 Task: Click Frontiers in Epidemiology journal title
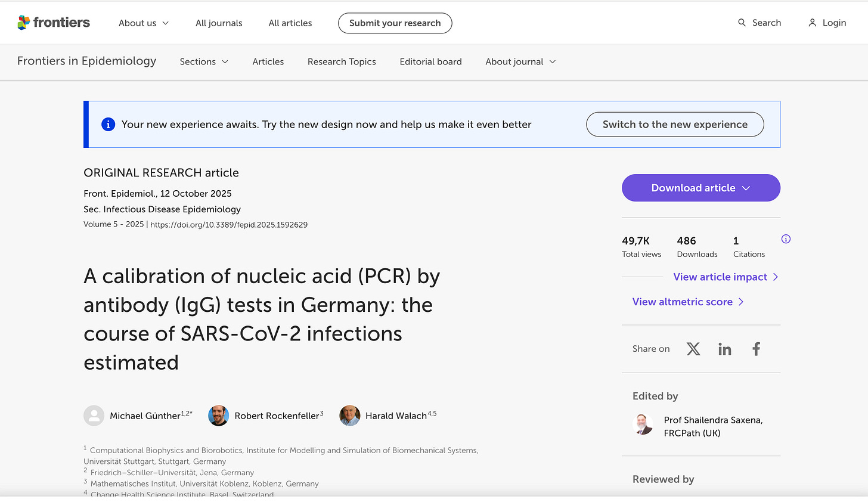tap(87, 61)
